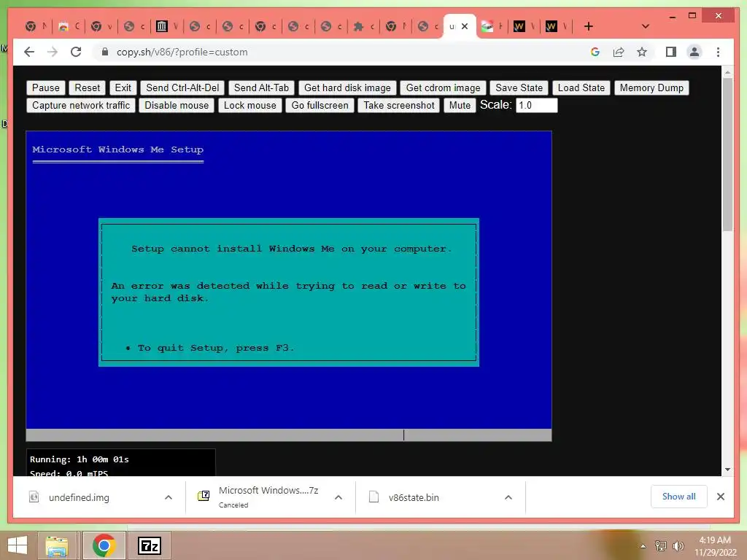
Task: Open the taskbar clock and date
Action: 715,546
